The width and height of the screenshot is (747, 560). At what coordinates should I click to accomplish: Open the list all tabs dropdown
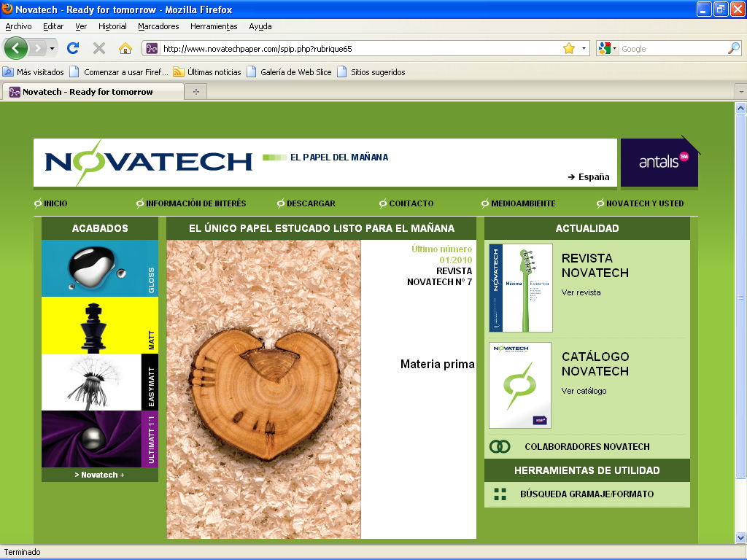pos(741,92)
